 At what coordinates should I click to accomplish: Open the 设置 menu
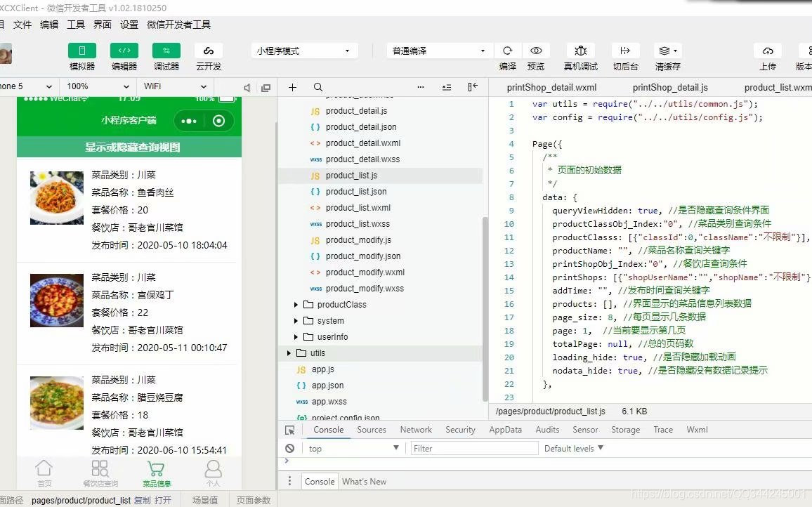[129, 25]
